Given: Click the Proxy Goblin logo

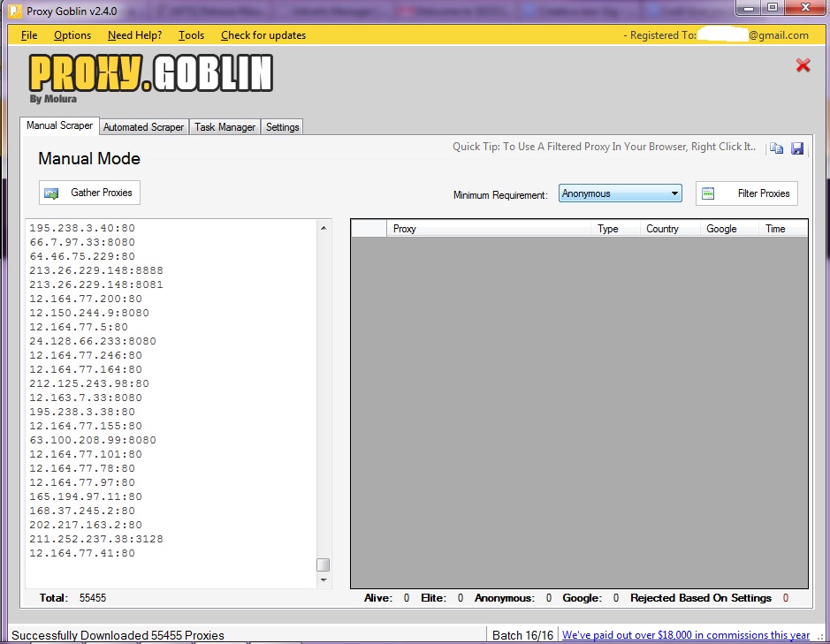Looking at the screenshot, I should point(151,74).
